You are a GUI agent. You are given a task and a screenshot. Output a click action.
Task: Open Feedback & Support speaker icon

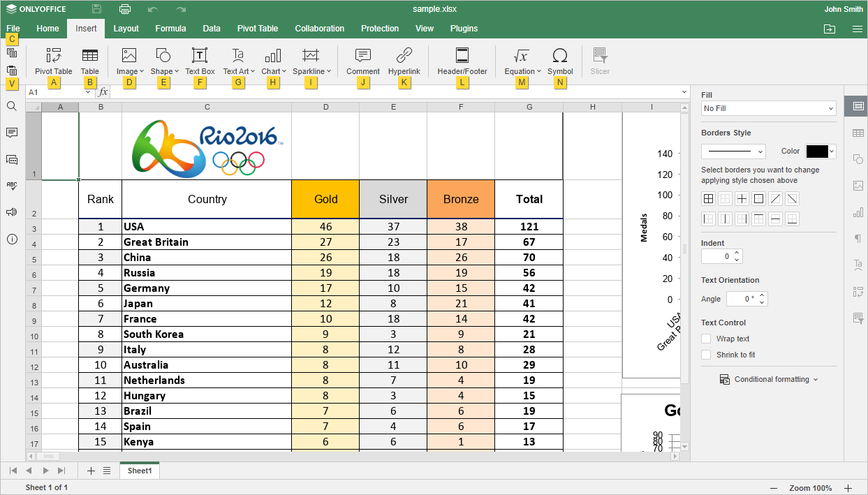12,212
